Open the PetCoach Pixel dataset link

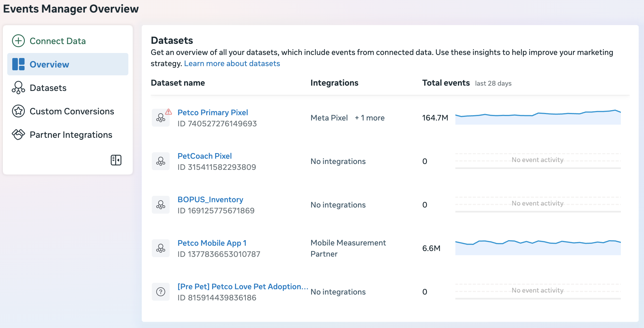point(205,156)
